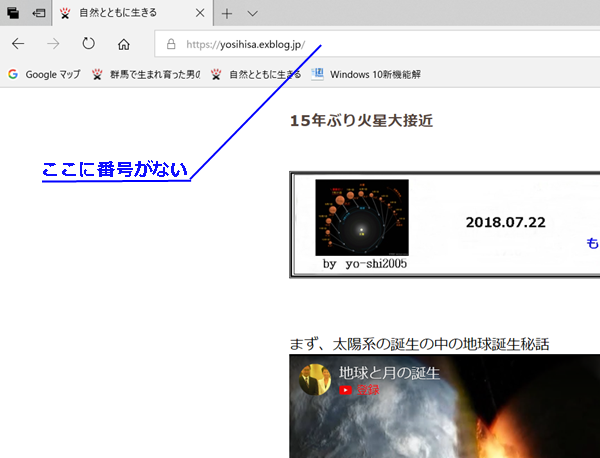
Task: Go to the home page
Action: click(124, 44)
